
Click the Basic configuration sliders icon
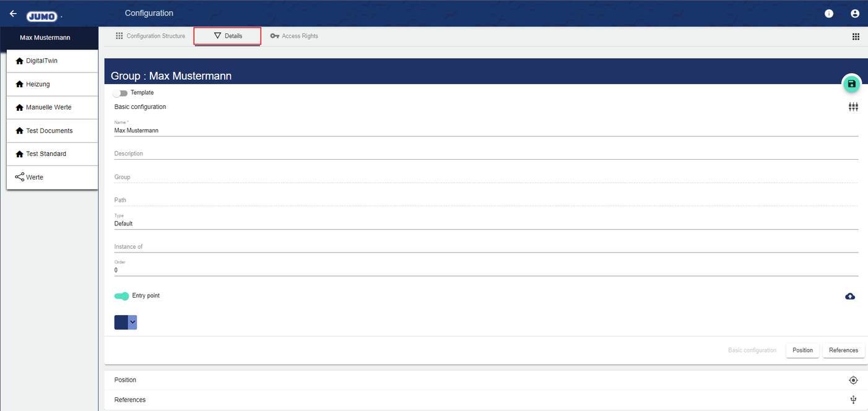click(x=853, y=107)
